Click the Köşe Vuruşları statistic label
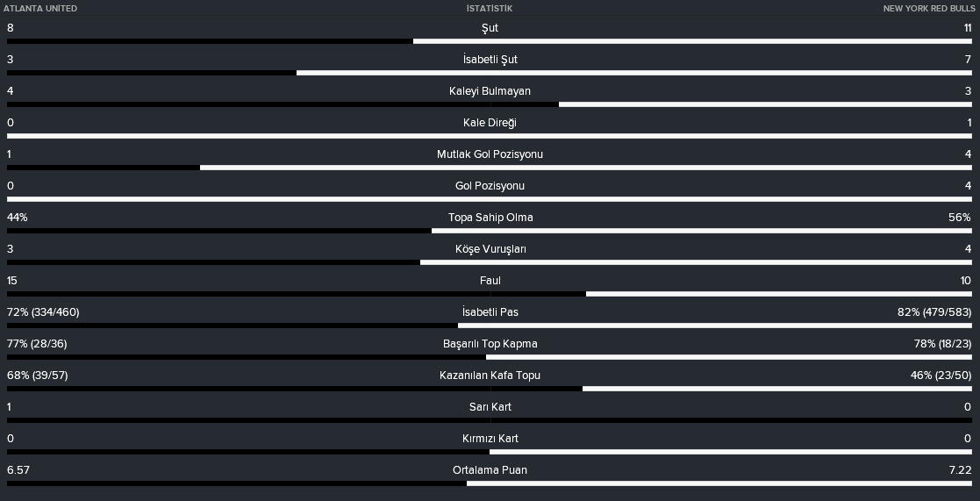 490,249
